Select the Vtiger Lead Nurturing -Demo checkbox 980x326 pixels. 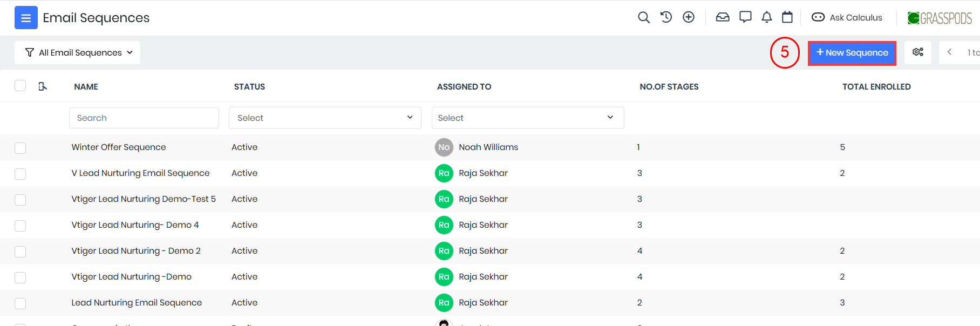click(21, 277)
